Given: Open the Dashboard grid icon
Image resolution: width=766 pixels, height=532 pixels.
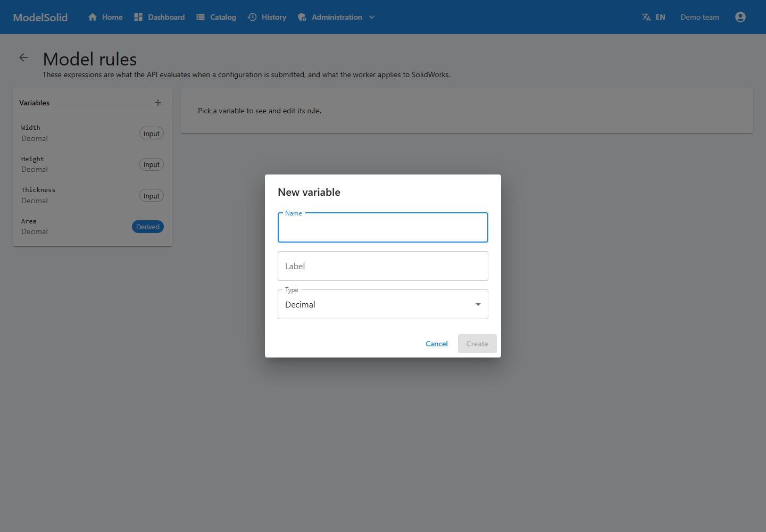Looking at the screenshot, I should coord(138,17).
